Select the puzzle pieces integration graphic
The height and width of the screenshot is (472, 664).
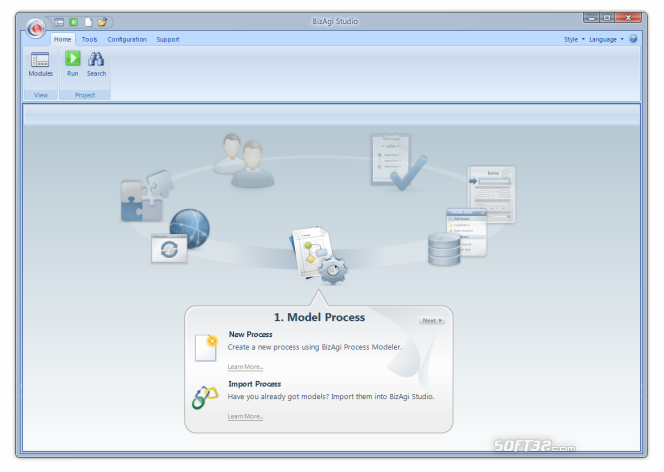147,196
